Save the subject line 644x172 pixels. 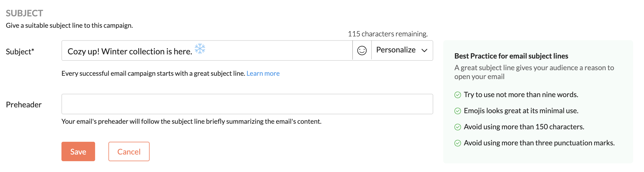(x=78, y=151)
